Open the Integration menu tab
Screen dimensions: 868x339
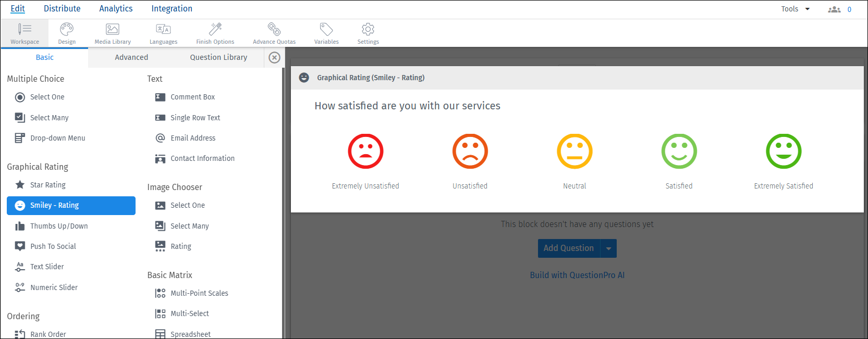172,9
